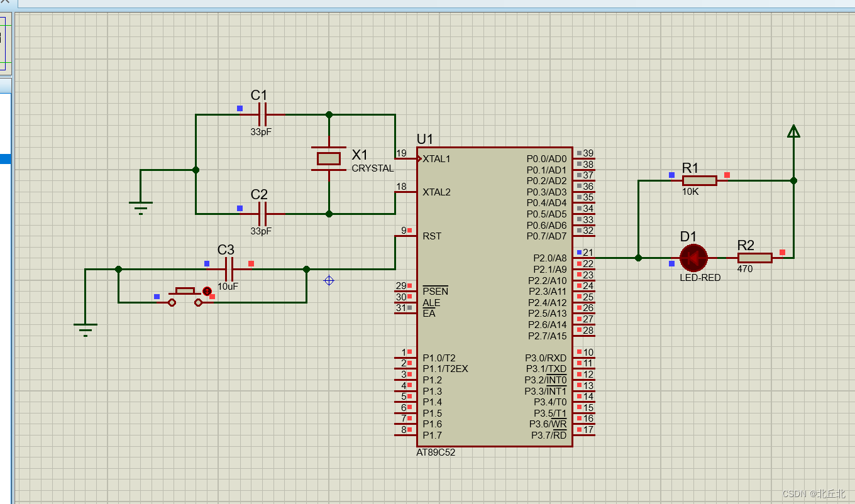The width and height of the screenshot is (855, 504).
Task: Click the P1.1/T2EX pin label
Action: 445,369
